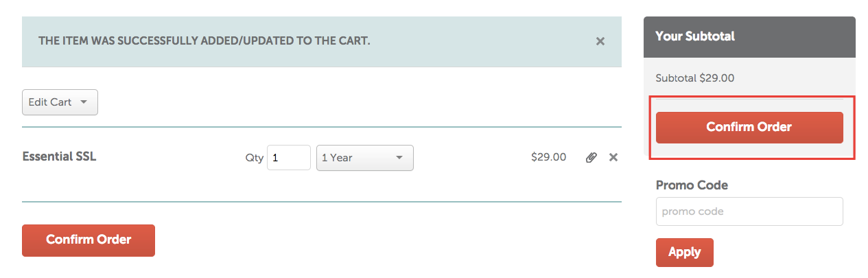
Task: Click into the promo code text field
Action: point(749,211)
